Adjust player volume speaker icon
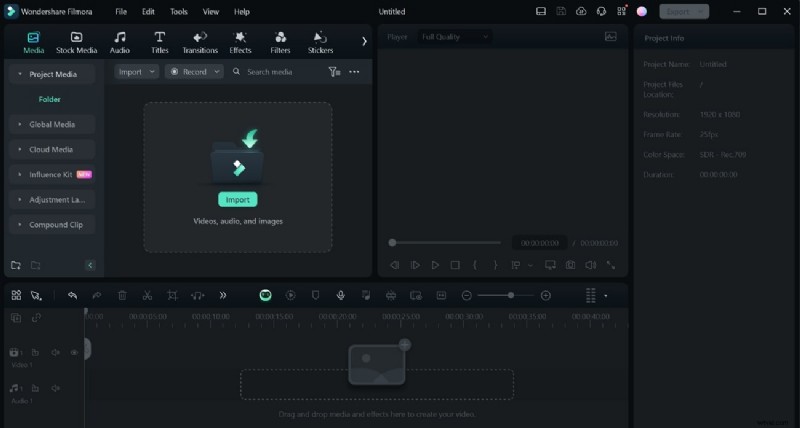Viewport: 800px width, 428px height. 590,265
